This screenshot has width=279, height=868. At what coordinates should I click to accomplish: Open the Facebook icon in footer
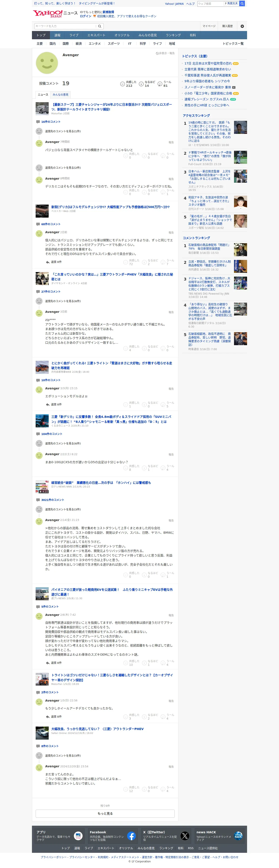[x=132, y=836]
